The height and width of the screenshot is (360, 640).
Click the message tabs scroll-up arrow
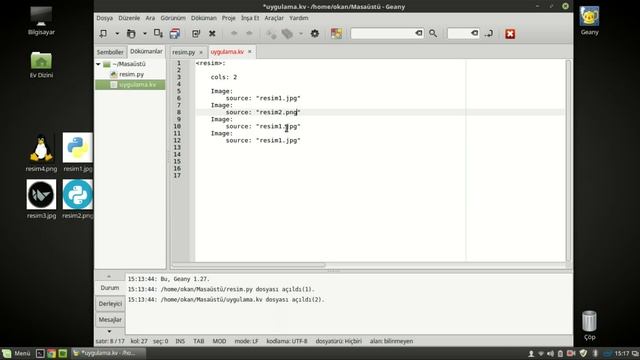(109, 276)
